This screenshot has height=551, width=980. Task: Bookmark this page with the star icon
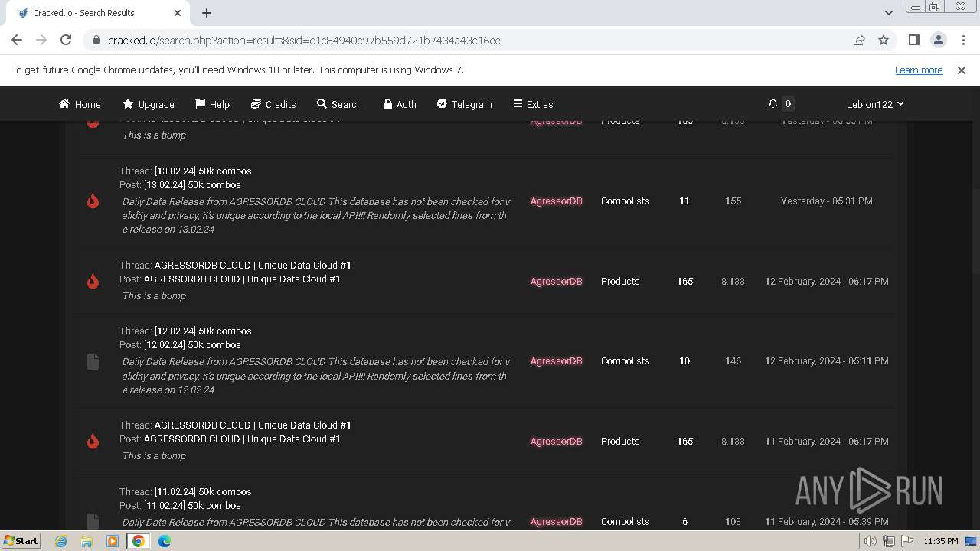[884, 40]
